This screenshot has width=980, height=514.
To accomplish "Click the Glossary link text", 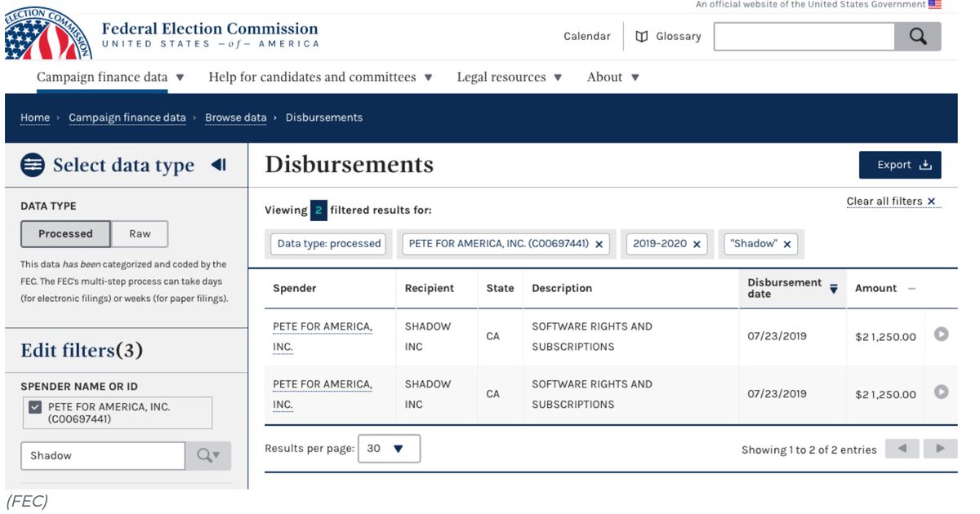I will [678, 37].
